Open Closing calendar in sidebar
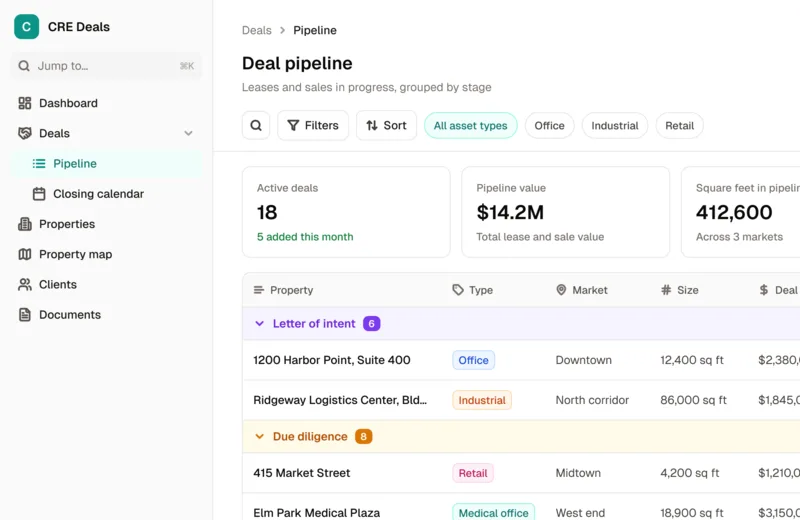 (x=106, y=194)
